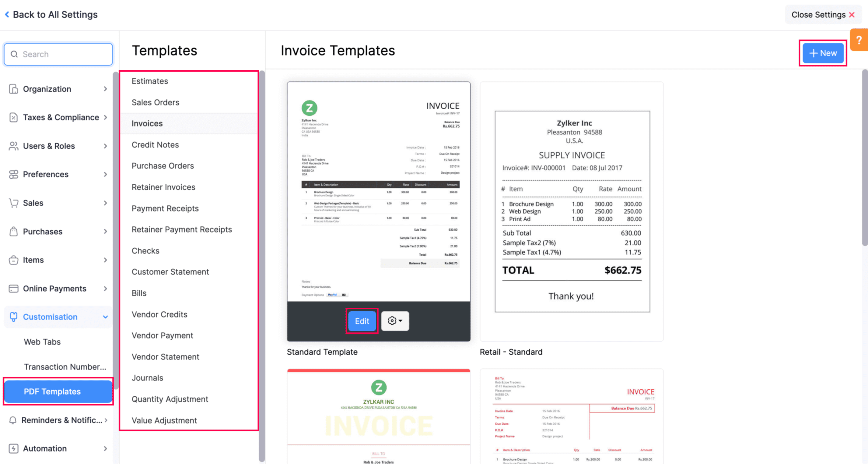Viewport: 868px width, 464px height.
Task: Select Vendor Credits from Templates list
Action: point(159,314)
